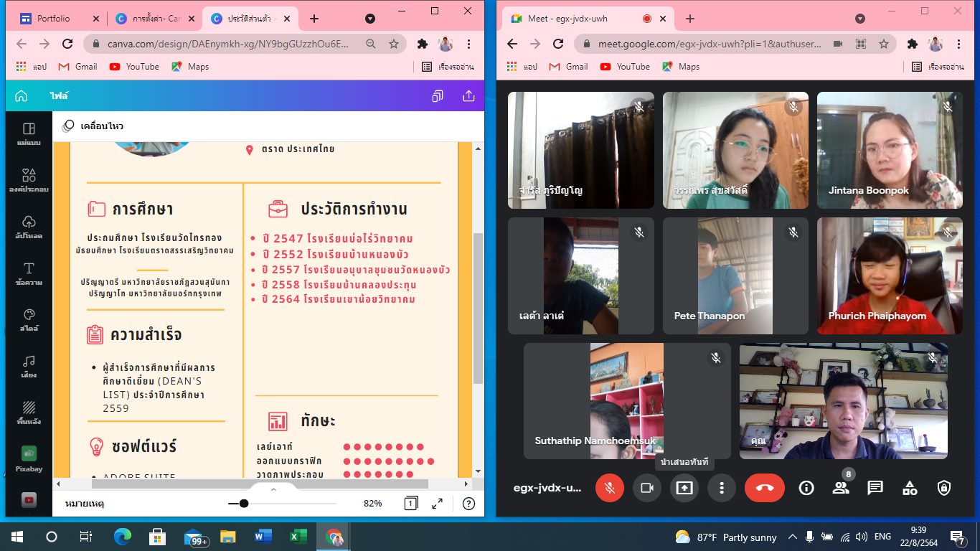Open Meet more options three-dot menu
The image size is (980, 551).
(722, 488)
